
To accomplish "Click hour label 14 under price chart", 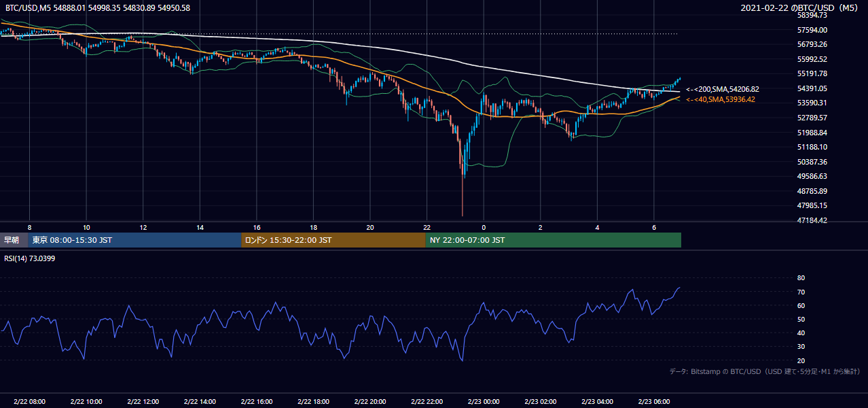I will 200,227.
